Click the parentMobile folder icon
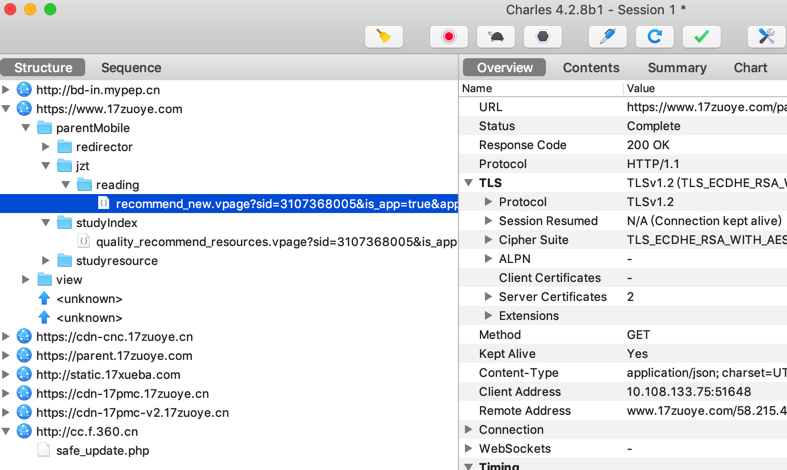The height and width of the screenshot is (470, 787). point(44,128)
